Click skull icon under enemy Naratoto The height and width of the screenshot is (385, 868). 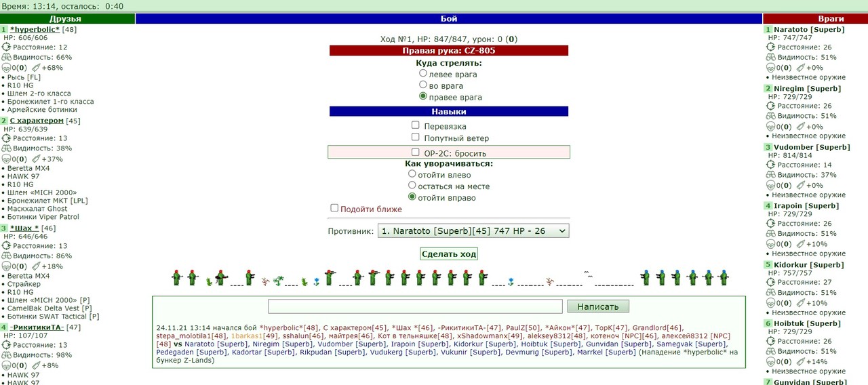point(771,68)
